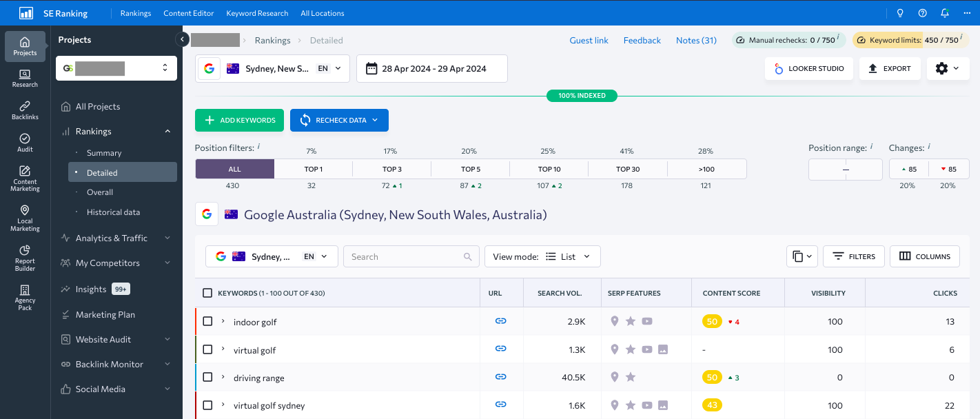The width and height of the screenshot is (980, 419).
Task: Tick the driving range keyword checkbox
Action: [x=207, y=377]
